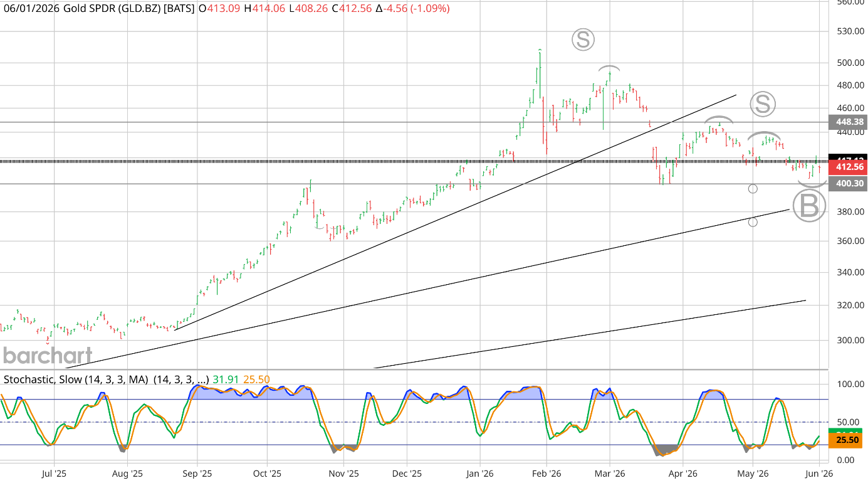The height and width of the screenshot is (483, 868).
Task: Click the low value L408.26
Action: click(x=310, y=9)
